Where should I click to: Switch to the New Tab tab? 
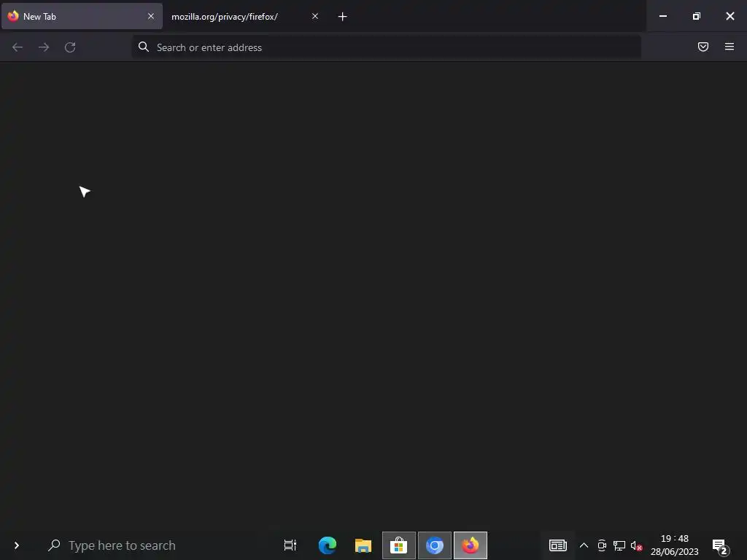pos(82,16)
